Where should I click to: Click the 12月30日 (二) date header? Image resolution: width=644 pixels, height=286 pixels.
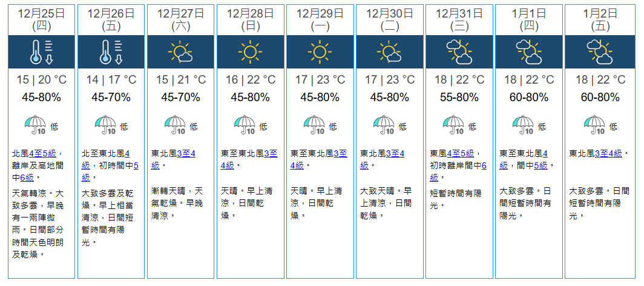(389, 19)
